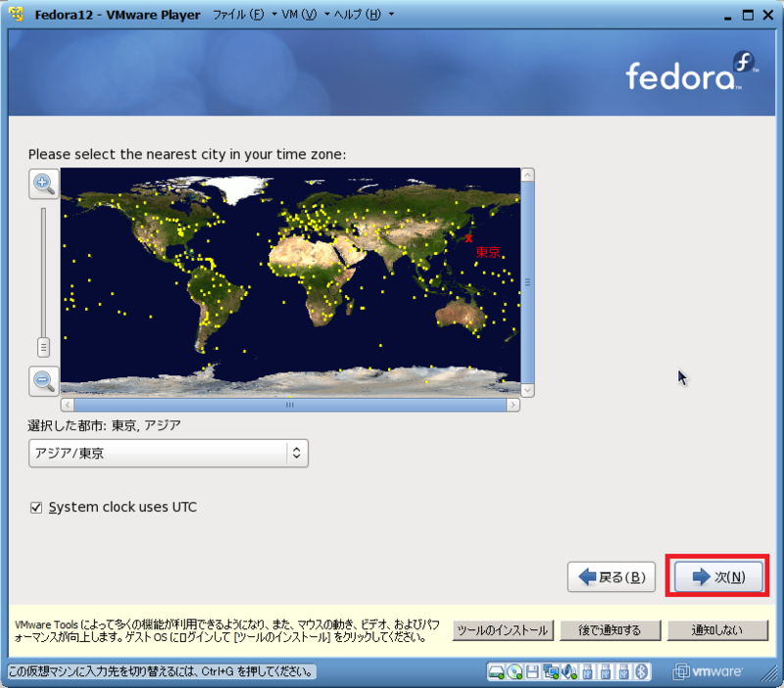The image size is (784, 688).
Task: Open the ヘルプ(H) menu
Action: [364, 15]
